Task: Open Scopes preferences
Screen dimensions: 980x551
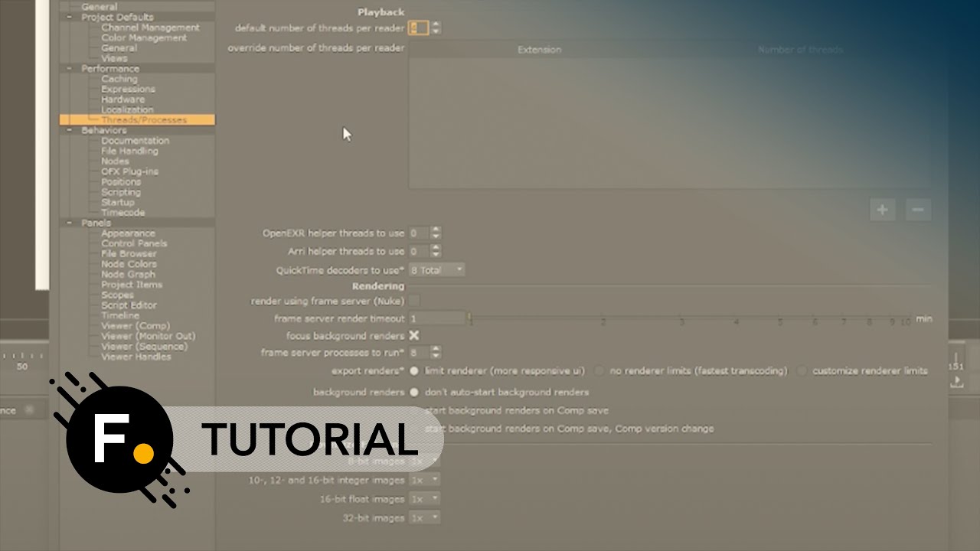Action: [117, 295]
